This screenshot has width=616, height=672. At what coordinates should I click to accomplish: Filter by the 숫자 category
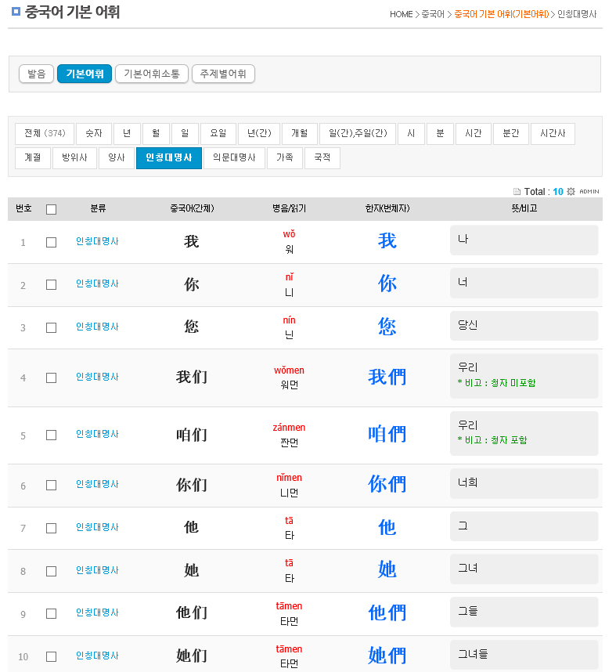pyautogui.click(x=94, y=134)
